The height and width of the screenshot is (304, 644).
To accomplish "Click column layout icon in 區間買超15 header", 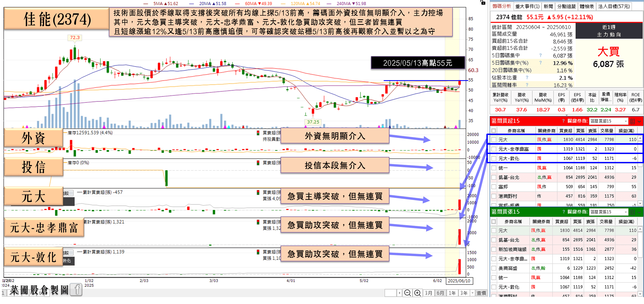I will click(x=633, y=121).
